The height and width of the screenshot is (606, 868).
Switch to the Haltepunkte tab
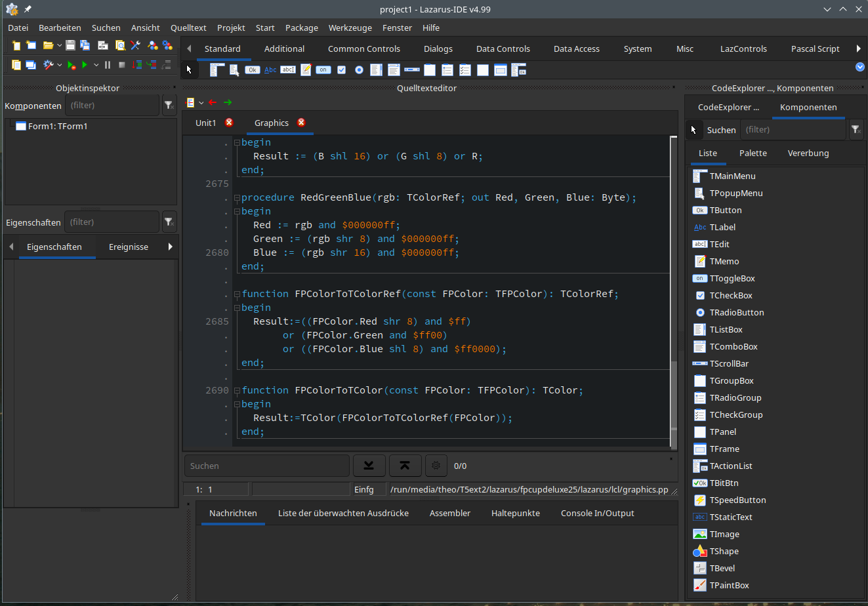515,513
